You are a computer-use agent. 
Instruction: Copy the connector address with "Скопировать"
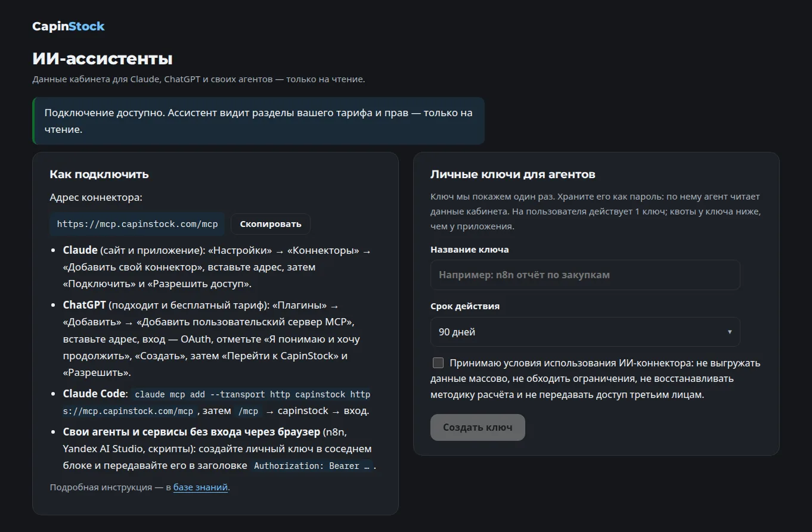[x=271, y=224]
